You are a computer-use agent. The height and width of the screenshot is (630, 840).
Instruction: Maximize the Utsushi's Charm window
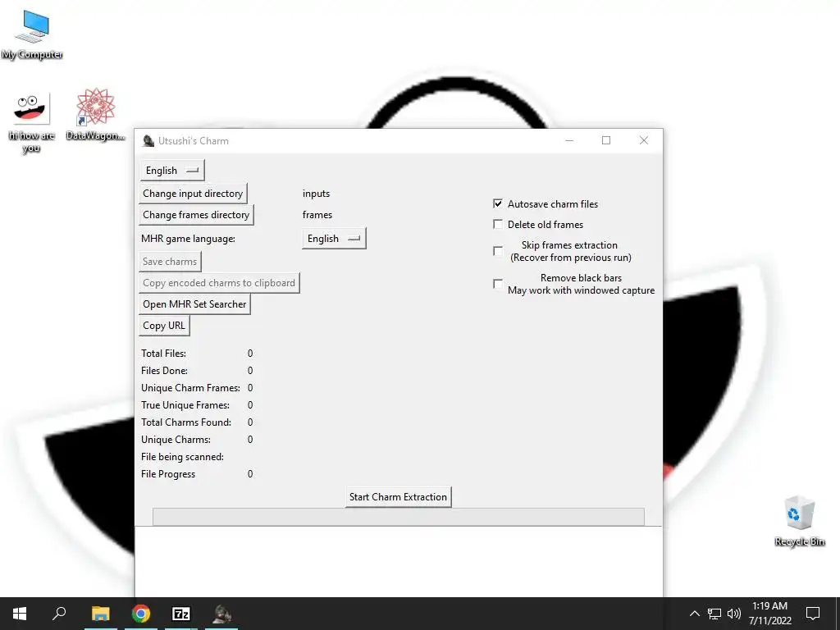click(x=606, y=141)
